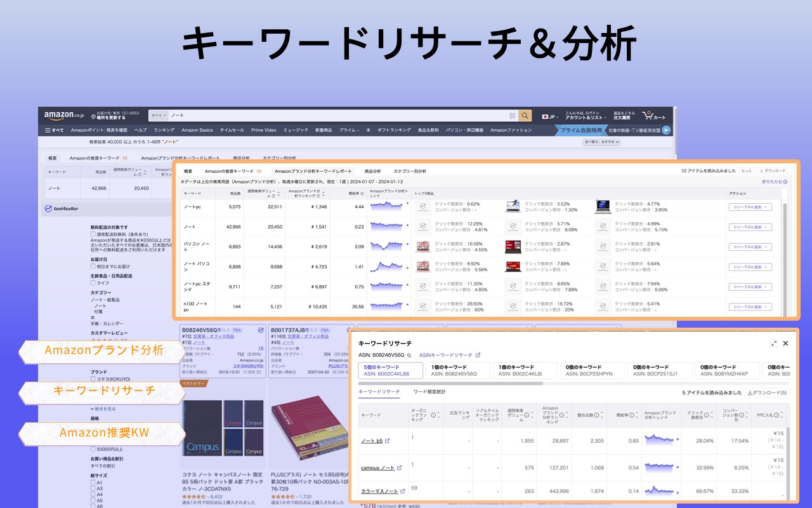Open the すべて hamburger menu

point(54,130)
